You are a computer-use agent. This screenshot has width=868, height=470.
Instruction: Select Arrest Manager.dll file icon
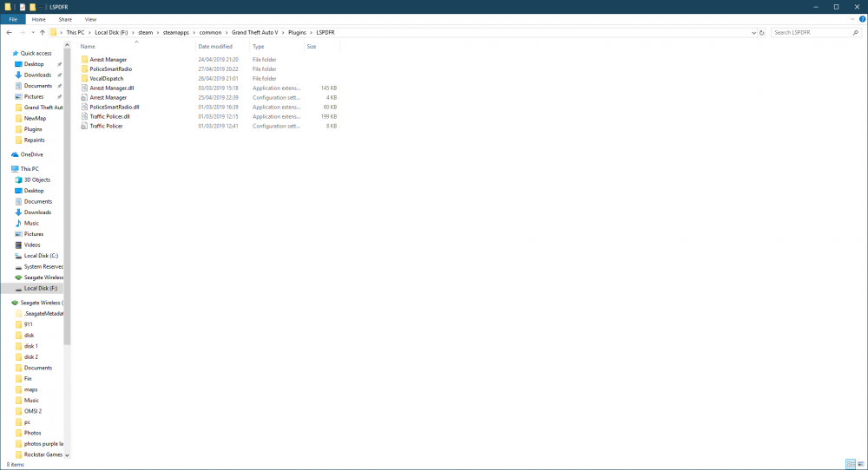85,88
